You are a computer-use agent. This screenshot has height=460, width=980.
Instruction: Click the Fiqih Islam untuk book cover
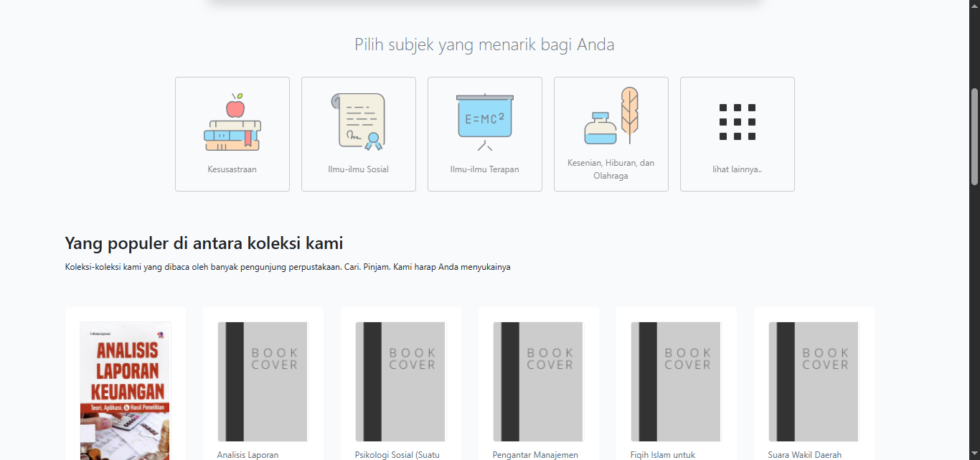[677, 381]
